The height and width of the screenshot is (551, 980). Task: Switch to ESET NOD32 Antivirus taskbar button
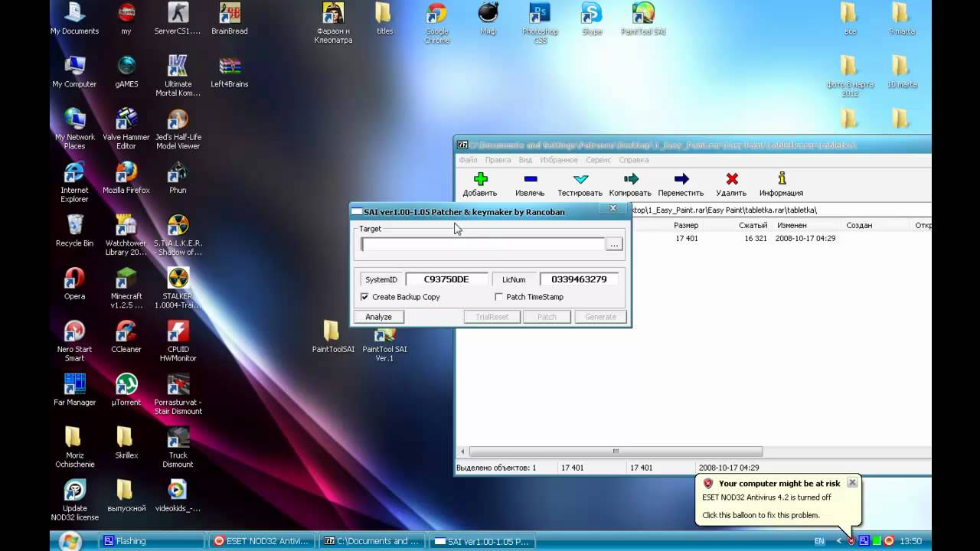[x=262, y=541]
